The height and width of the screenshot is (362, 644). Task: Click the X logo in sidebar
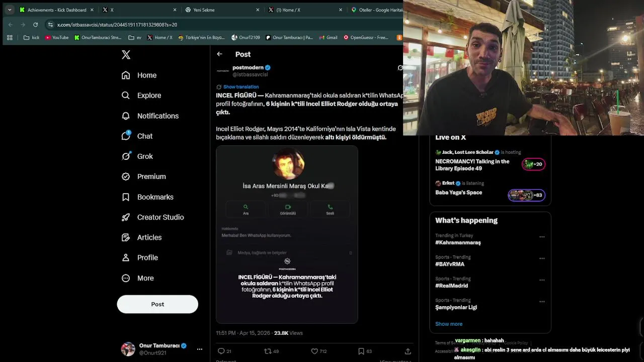pos(126,55)
